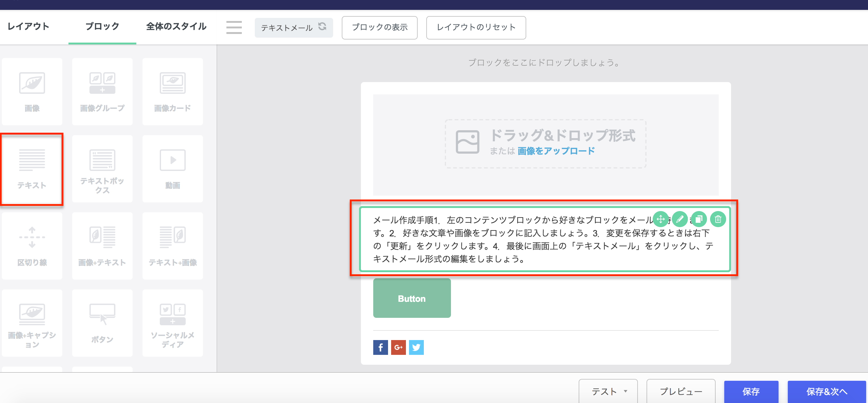Switch to the レイアウト tab

(28, 26)
